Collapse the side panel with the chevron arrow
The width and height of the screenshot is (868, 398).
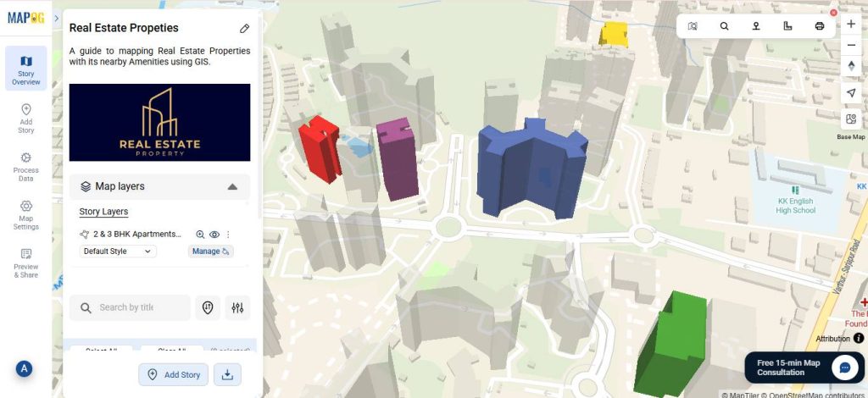click(x=57, y=19)
